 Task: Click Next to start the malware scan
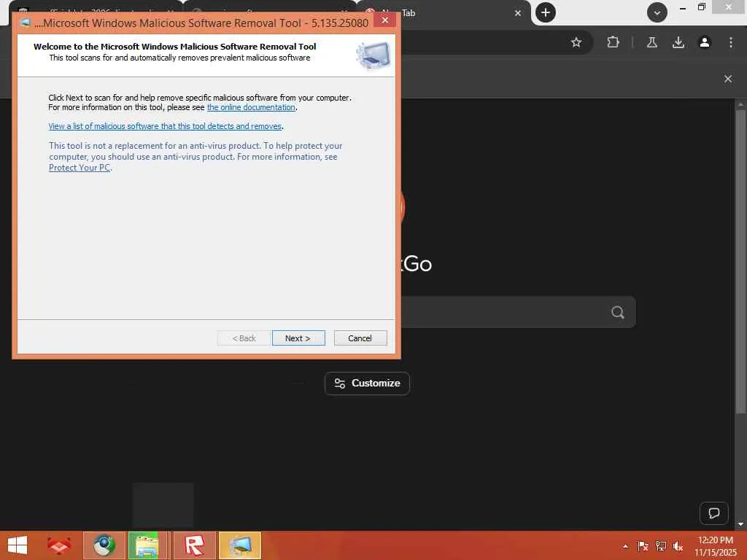point(298,338)
